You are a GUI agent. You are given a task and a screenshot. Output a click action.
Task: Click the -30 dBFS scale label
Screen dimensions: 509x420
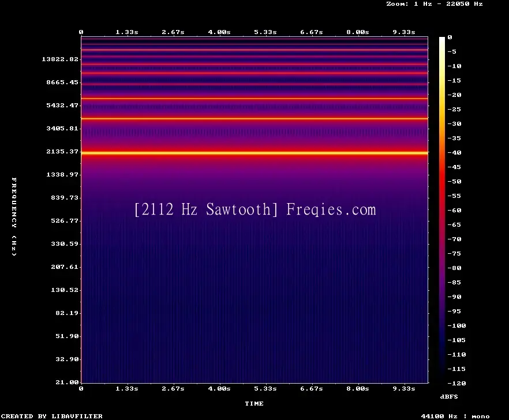pos(454,123)
